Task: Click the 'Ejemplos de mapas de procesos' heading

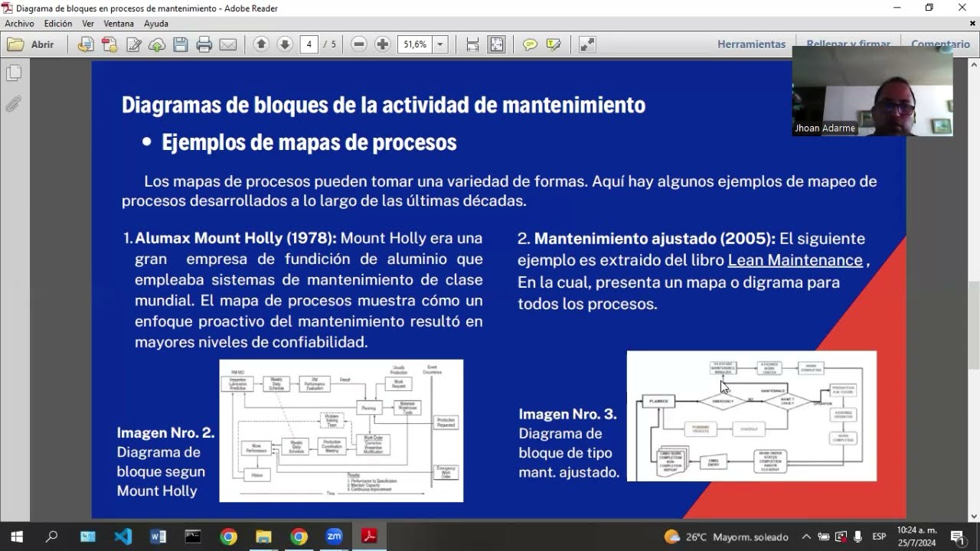Action: click(x=309, y=142)
